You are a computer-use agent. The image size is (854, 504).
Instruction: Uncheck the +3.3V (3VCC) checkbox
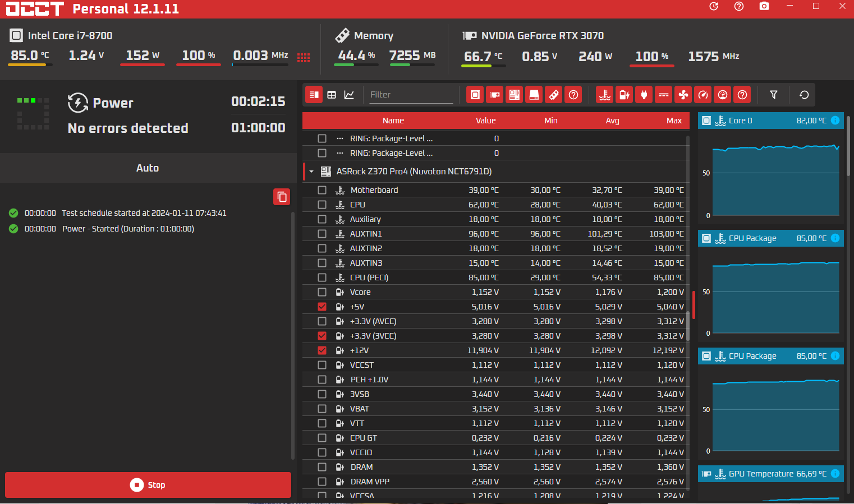pos(322,336)
